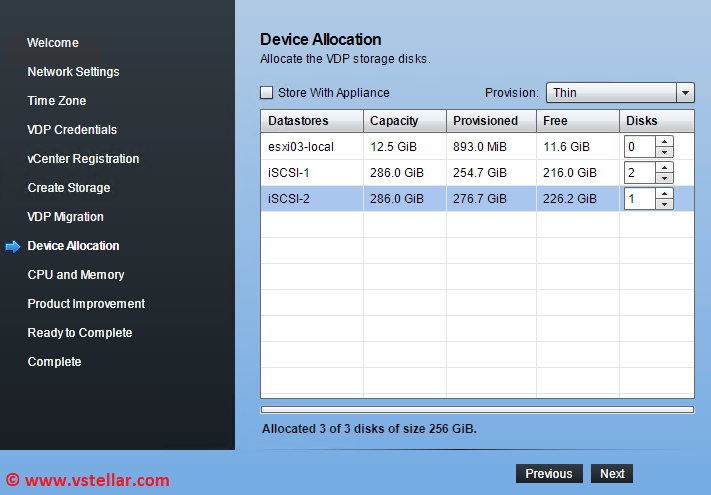Click the iSCSI-2 disks input field

coord(639,198)
